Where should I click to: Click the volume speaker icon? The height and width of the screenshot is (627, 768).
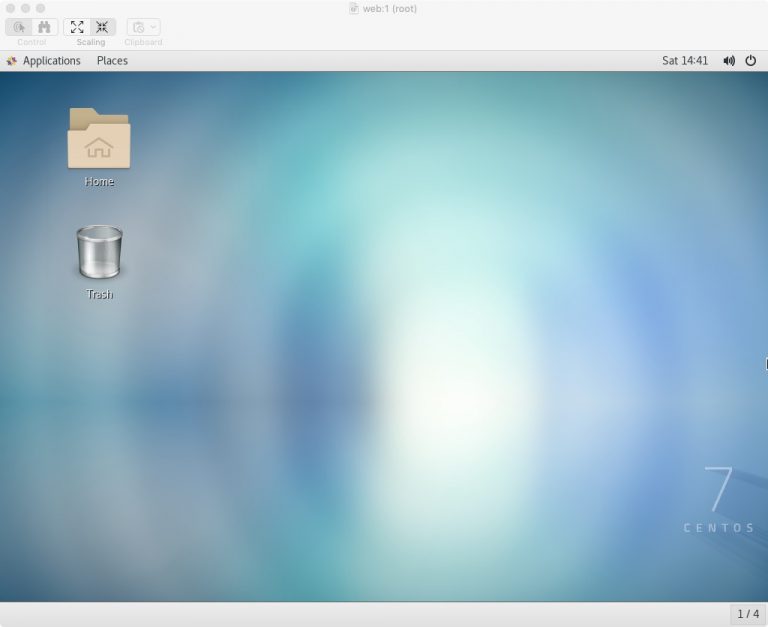tap(729, 61)
